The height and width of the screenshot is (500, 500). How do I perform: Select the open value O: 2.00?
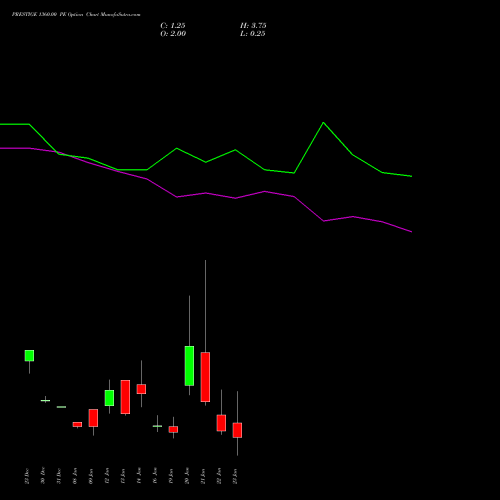(x=173, y=34)
